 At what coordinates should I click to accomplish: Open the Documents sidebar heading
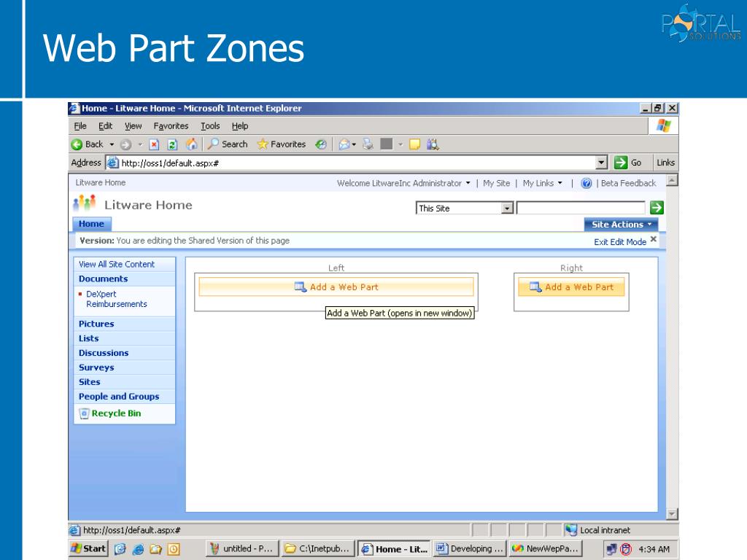click(x=104, y=279)
